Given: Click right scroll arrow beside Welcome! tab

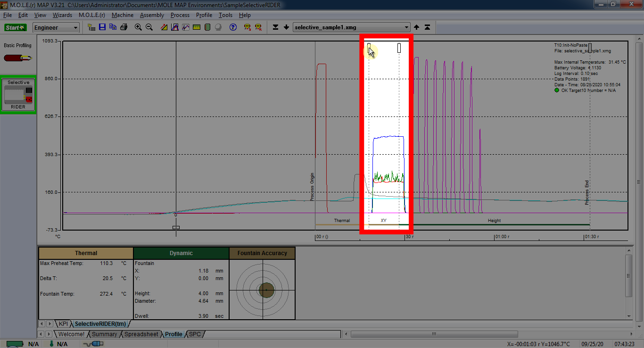Looking at the screenshot, I should (49, 334).
